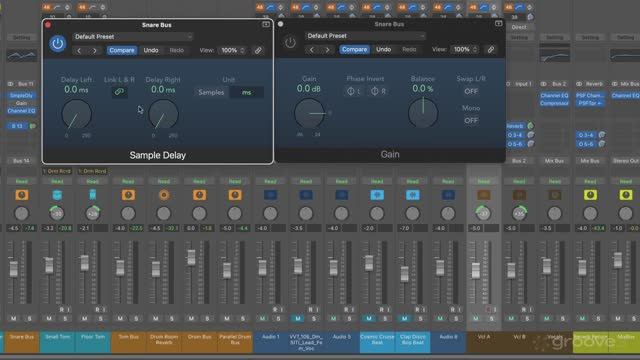Image resolution: width=640 pixels, height=360 pixels.
Task: Click Channel EQ plugin slot under Bus 11
Action: pyautogui.click(x=21, y=111)
